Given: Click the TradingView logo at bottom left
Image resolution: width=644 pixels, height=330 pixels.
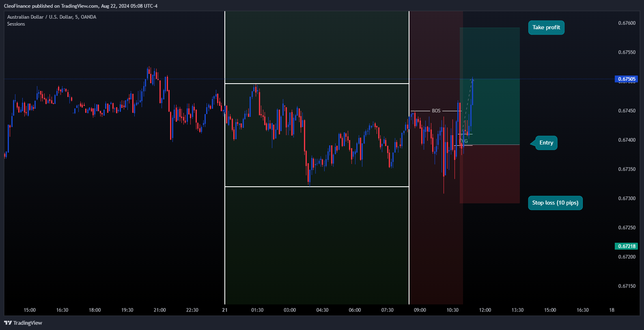Looking at the screenshot, I should (x=23, y=323).
